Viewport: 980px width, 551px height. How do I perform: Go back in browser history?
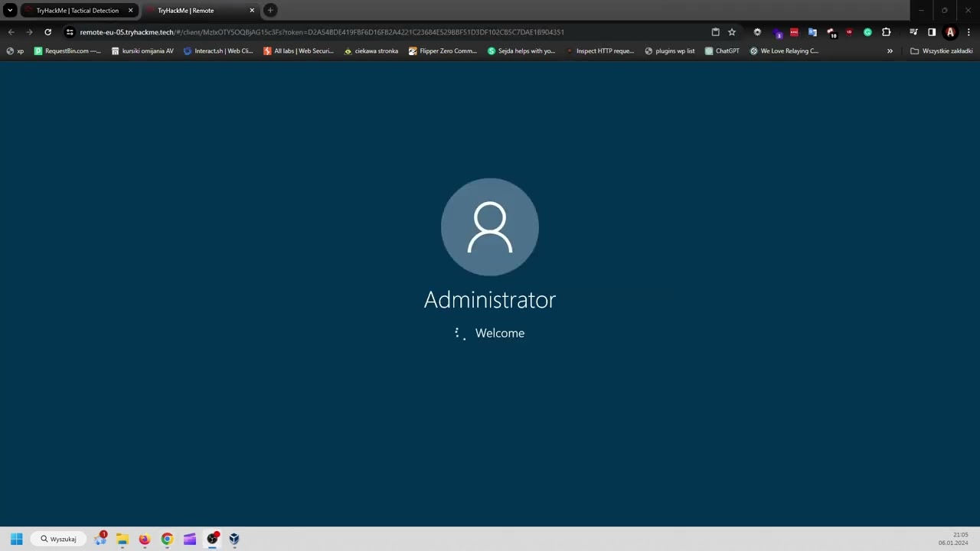(x=11, y=32)
